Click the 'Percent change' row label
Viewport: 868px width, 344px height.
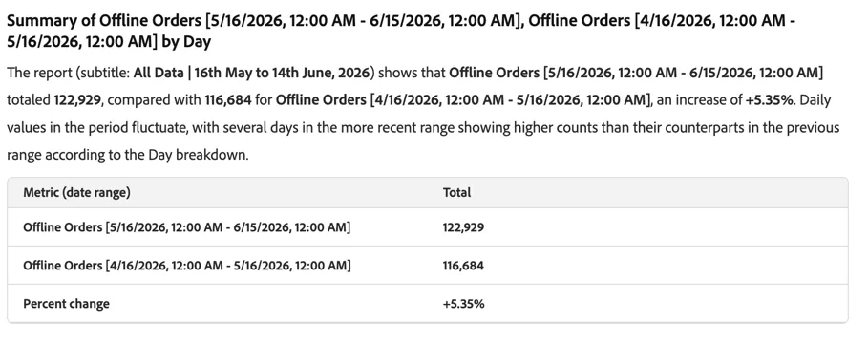[x=67, y=304]
